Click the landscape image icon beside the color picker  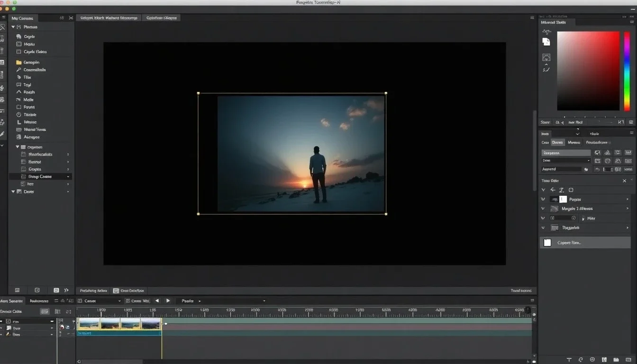[546, 57]
